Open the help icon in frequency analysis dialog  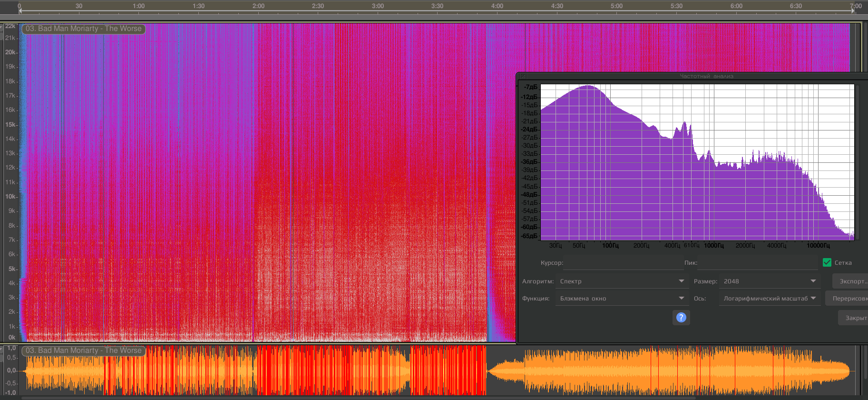point(681,318)
